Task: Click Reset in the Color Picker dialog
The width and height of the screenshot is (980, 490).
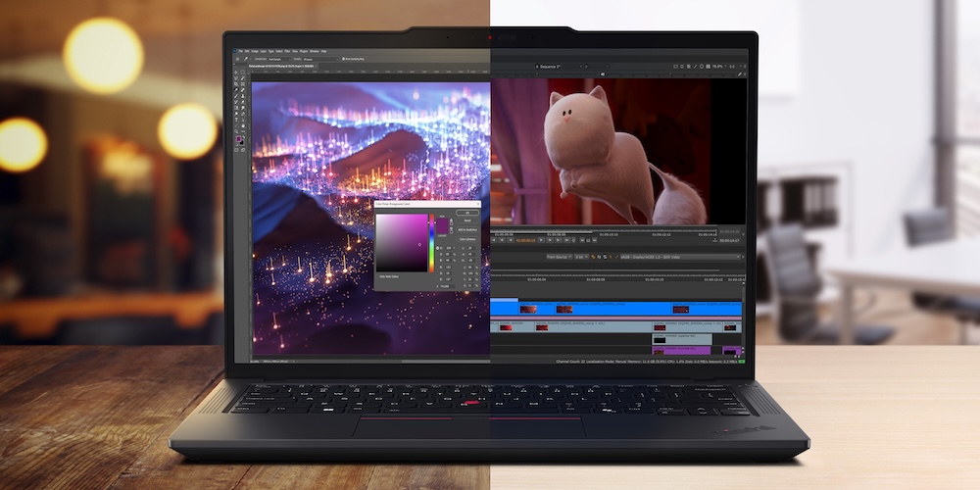Action: tap(467, 220)
